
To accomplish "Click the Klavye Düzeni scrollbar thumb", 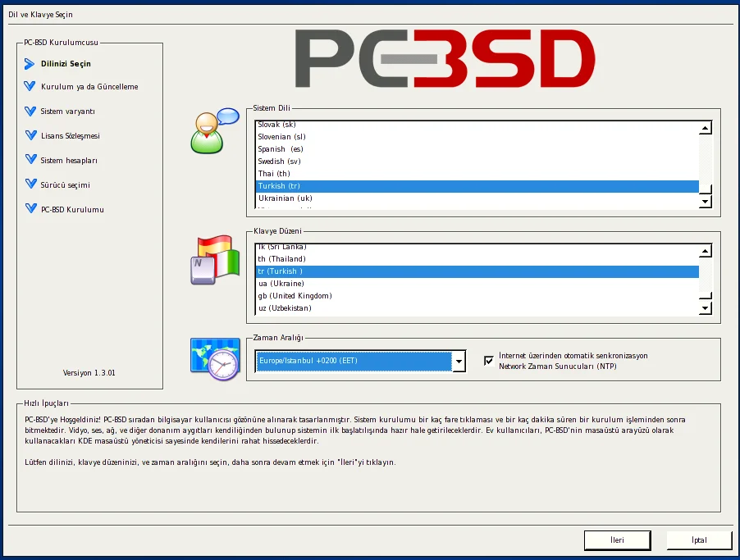I will (705, 295).
